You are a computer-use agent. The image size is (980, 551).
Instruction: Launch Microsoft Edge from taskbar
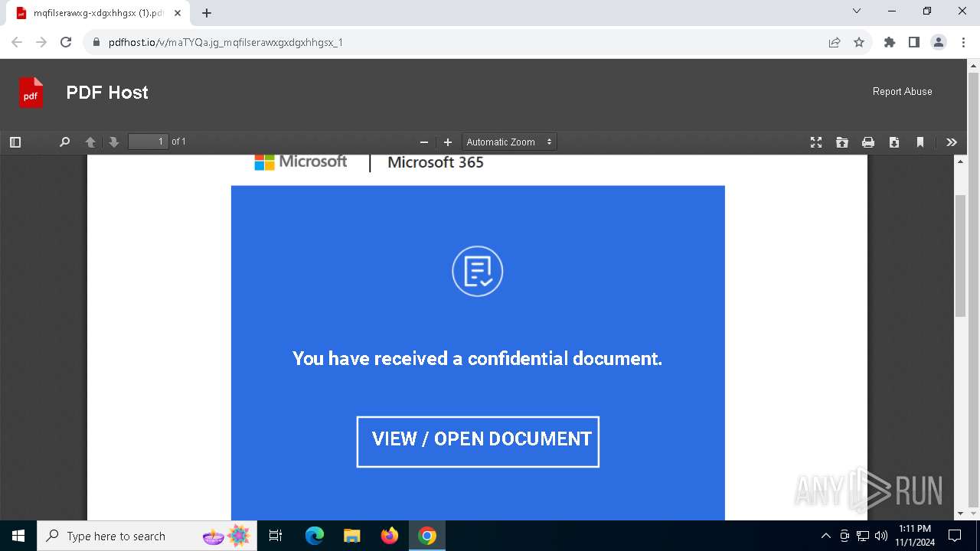click(x=315, y=536)
